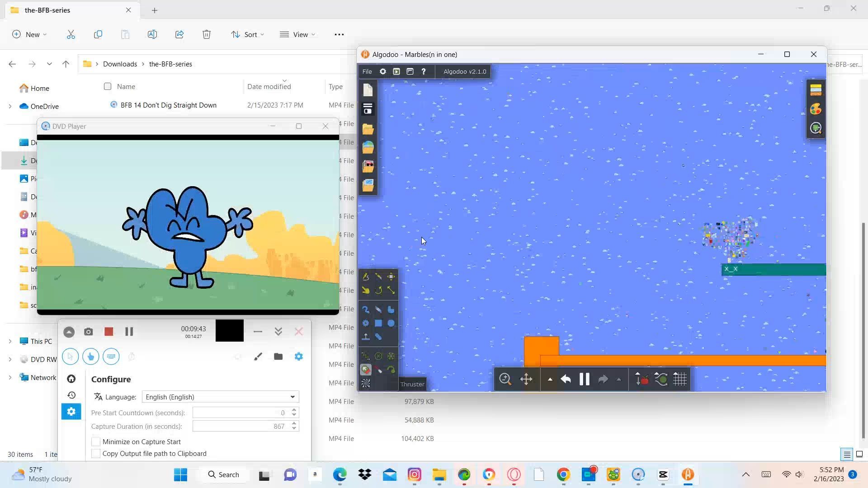Select the Gear tool in Algodoo

[366, 323]
